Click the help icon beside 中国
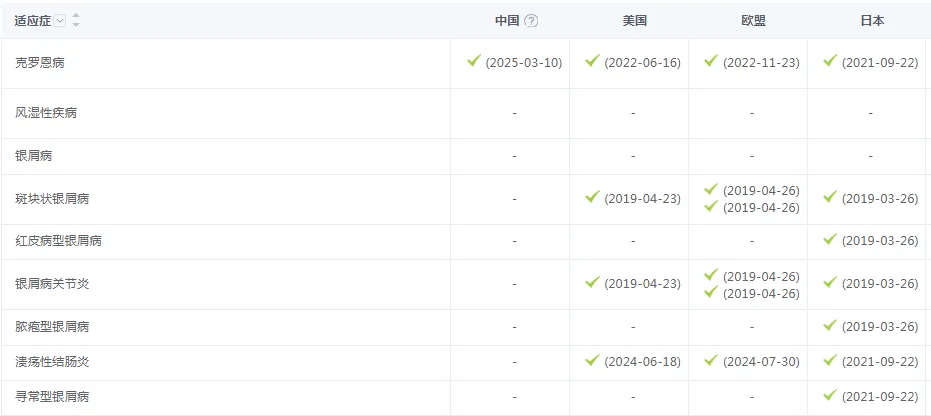The width and height of the screenshot is (931, 416). tap(531, 21)
